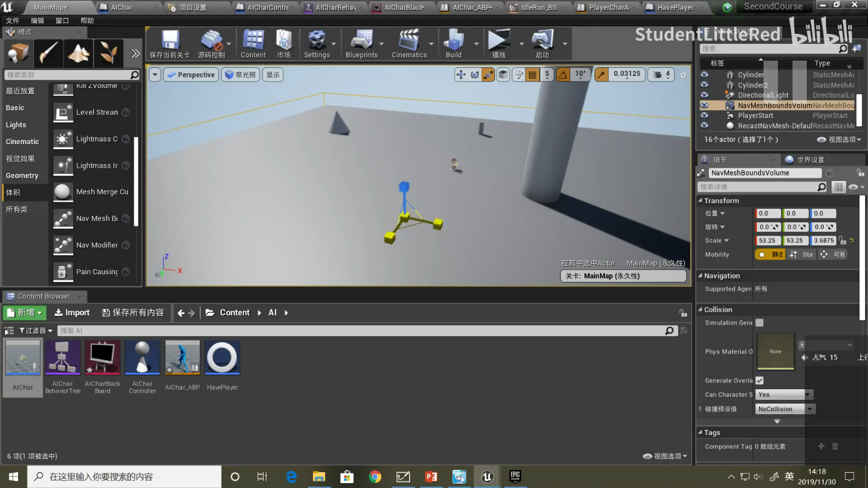Maximize or restore the viewport
868x488 pixels.
[683, 75]
